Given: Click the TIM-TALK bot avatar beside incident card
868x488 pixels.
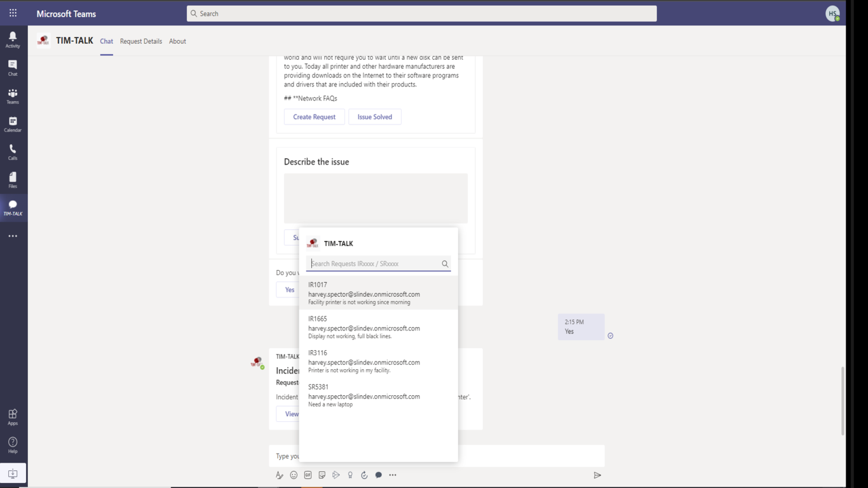Looking at the screenshot, I should 257,362.
